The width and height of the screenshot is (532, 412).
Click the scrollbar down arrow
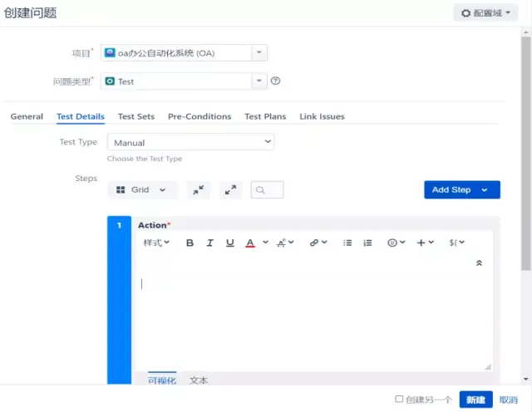[526, 379]
